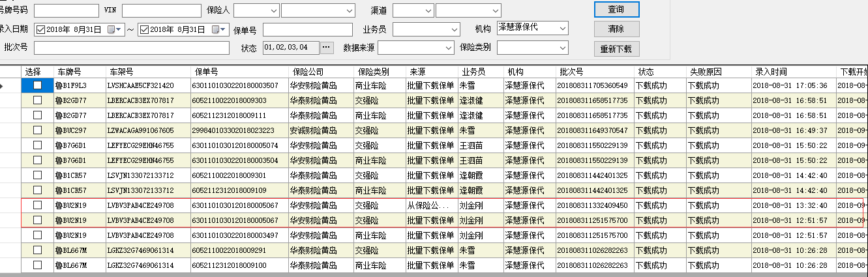Sort by the 保险公司 column header

(320, 72)
